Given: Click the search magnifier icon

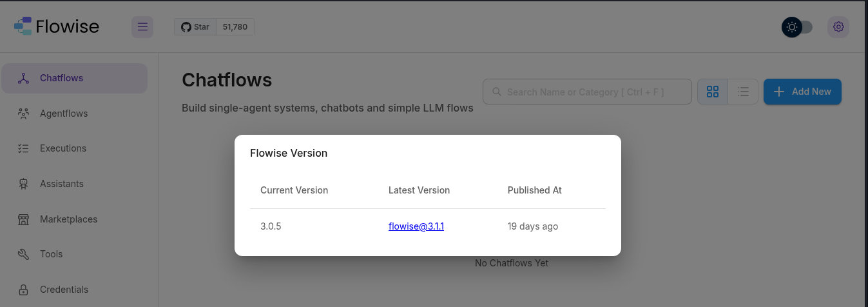Looking at the screenshot, I should (x=497, y=92).
